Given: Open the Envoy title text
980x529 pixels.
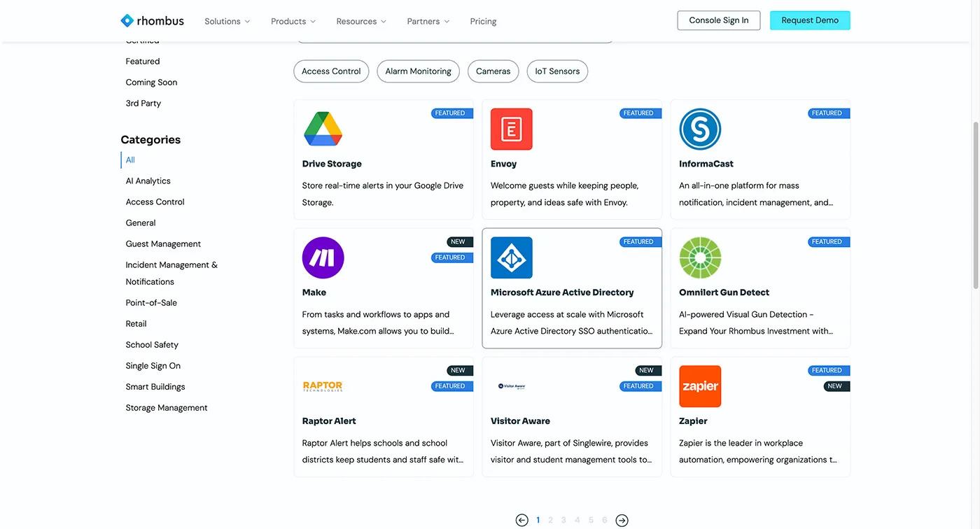Looking at the screenshot, I should [x=503, y=164].
